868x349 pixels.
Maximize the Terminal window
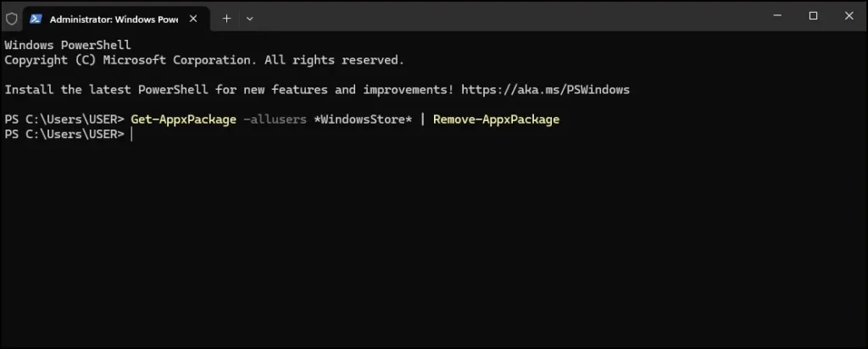coord(813,16)
